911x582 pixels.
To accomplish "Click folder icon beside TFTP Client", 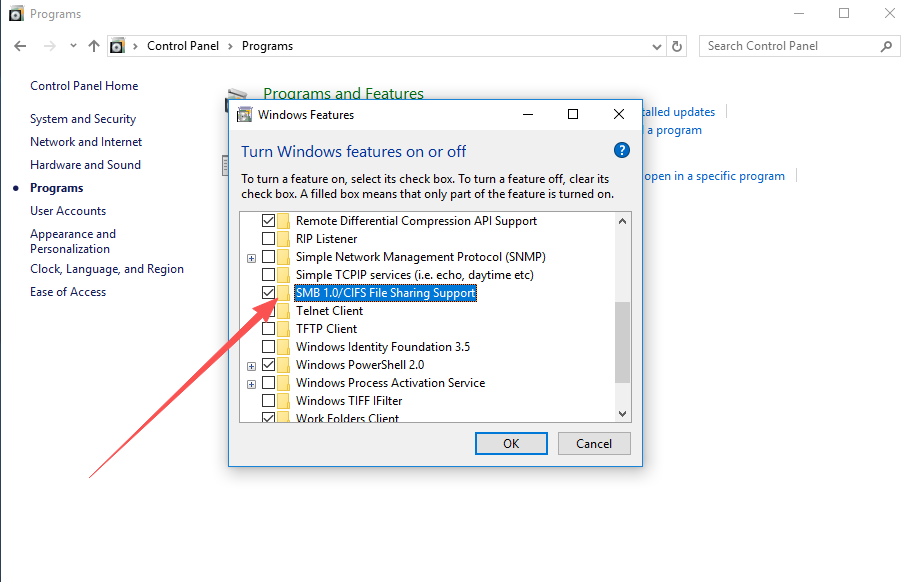I will click(284, 329).
